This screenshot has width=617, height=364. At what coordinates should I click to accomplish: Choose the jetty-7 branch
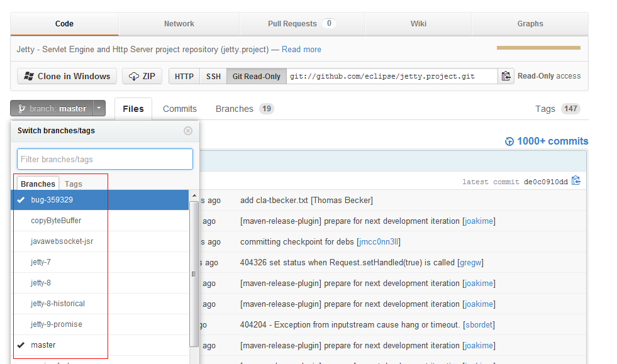click(99, 262)
